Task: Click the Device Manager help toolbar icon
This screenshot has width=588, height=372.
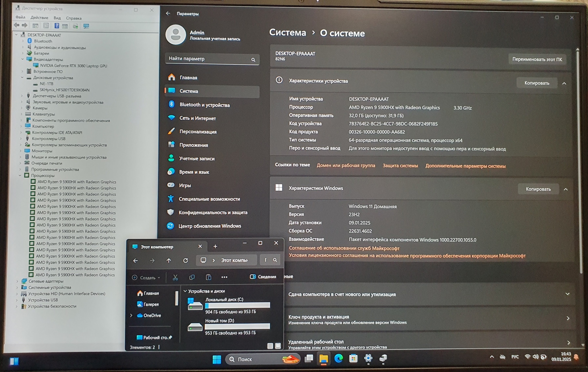Action: point(57,26)
